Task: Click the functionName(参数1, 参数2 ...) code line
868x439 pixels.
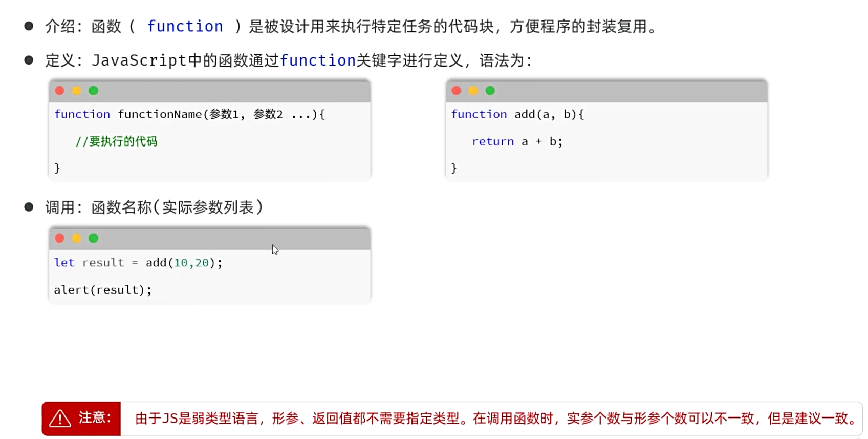Action: (x=189, y=114)
